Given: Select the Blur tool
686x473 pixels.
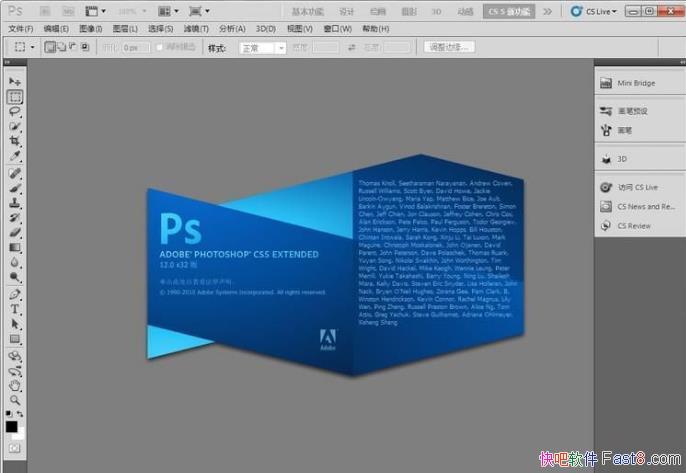Looking at the screenshot, I should (14, 262).
